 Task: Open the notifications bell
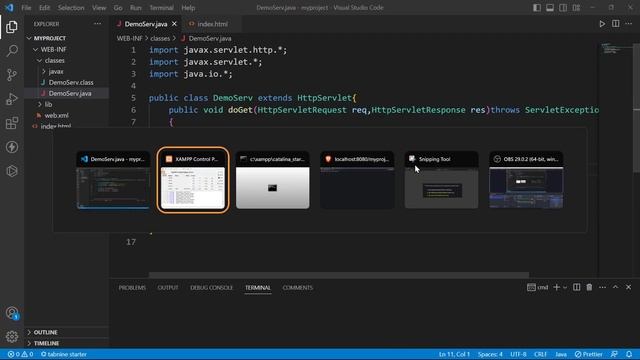pyautogui.click(x=629, y=354)
